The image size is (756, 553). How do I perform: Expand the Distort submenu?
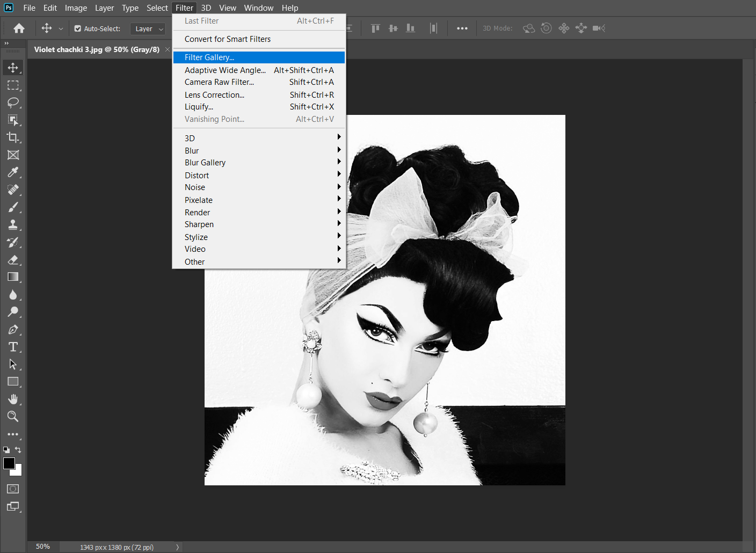[x=259, y=175]
